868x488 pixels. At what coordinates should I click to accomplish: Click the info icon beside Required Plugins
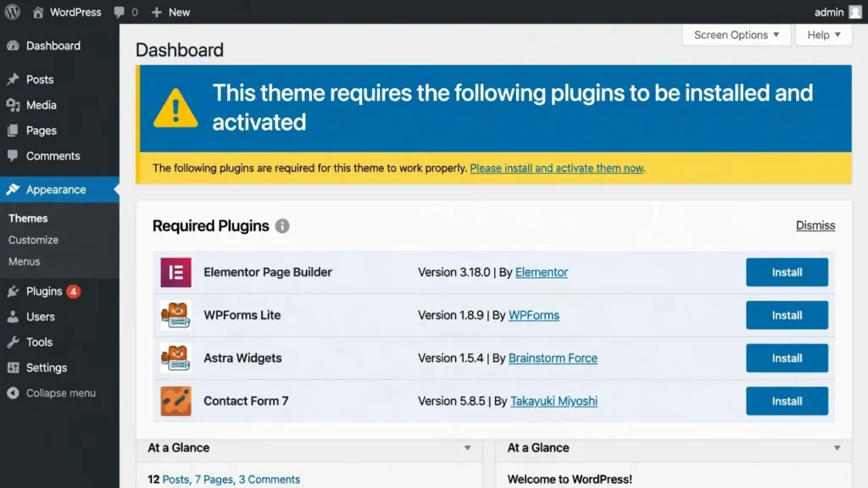[282, 225]
